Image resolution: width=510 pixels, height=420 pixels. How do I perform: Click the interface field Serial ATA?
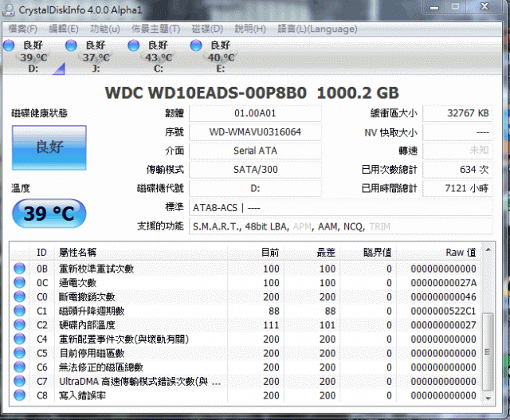[x=255, y=151]
